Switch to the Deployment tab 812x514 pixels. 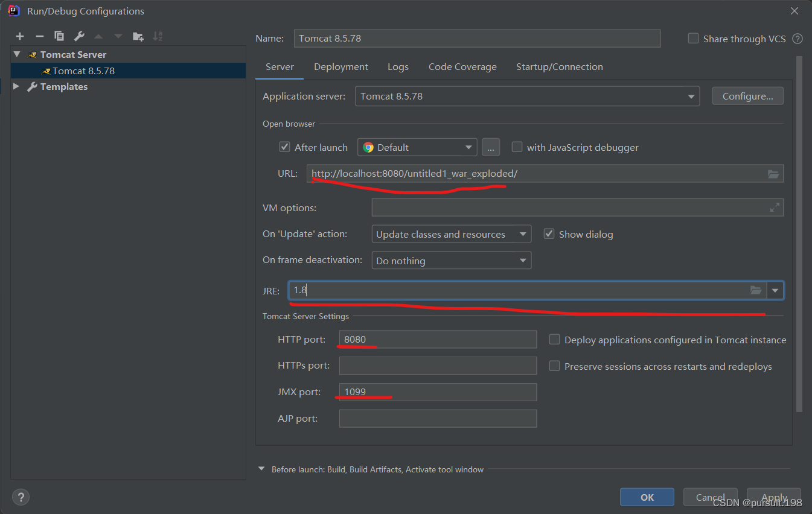(341, 67)
